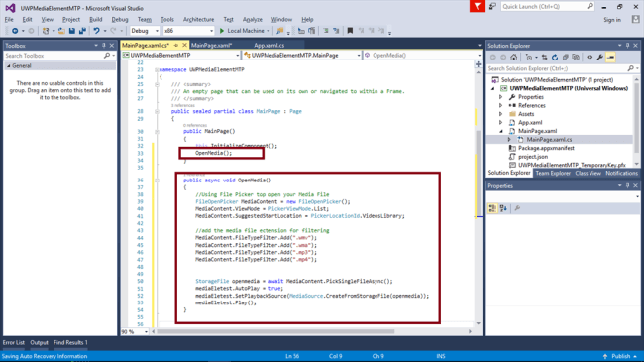Click the Save All toolbar icon
The height and width of the screenshot is (362, 644).
click(x=82, y=31)
